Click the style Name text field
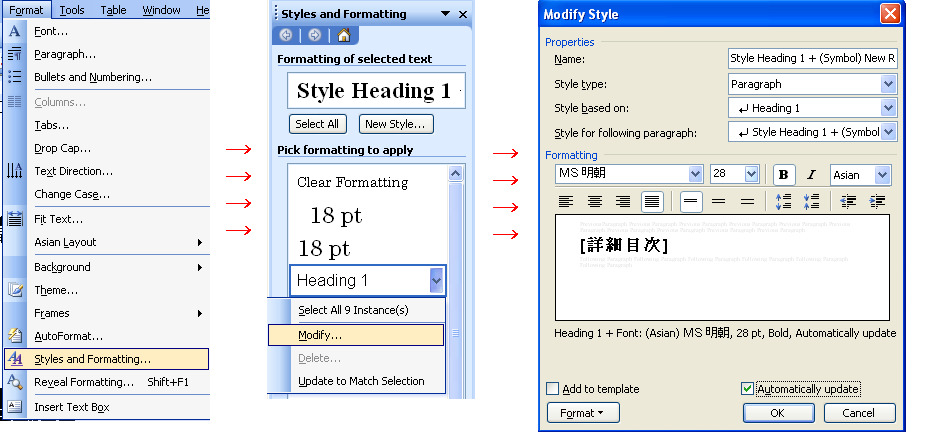This screenshot has height=435, width=931. [x=812, y=60]
